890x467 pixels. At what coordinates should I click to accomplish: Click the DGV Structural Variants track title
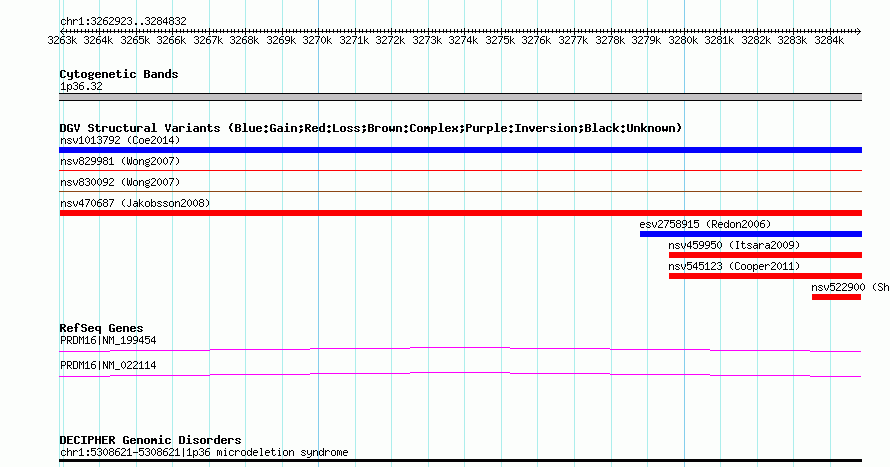point(371,128)
